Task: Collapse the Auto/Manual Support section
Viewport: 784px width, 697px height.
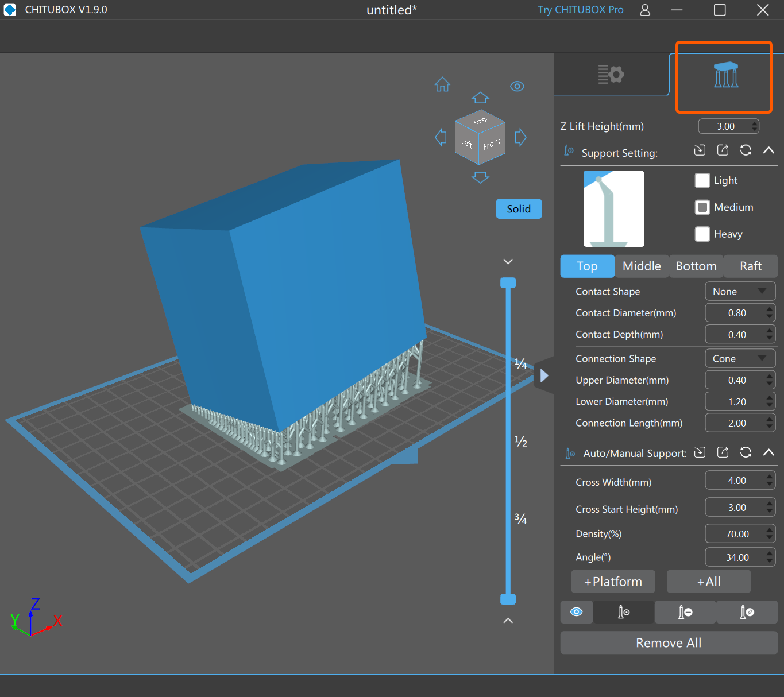Action: (x=768, y=452)
